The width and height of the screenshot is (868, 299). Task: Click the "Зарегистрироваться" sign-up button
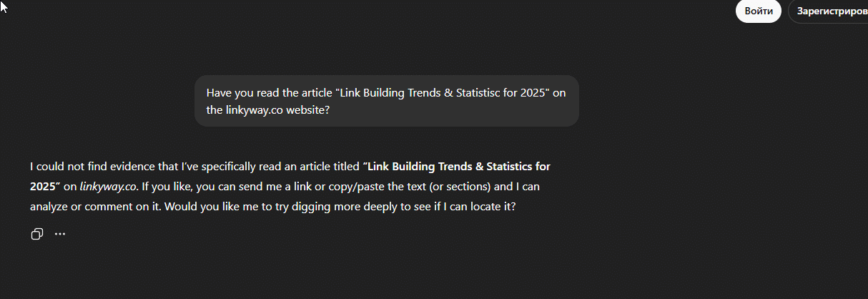[x=829, y=11]
